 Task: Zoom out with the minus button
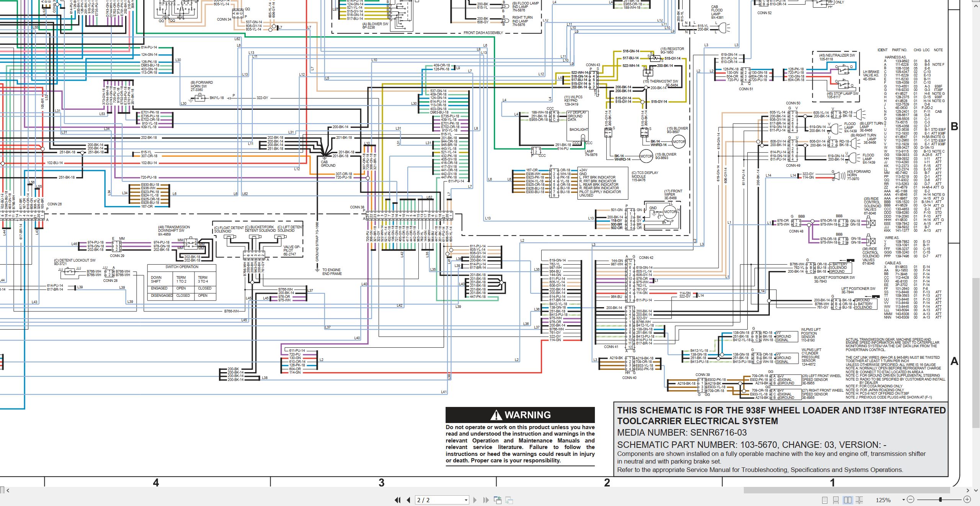[x=911, y=499]
